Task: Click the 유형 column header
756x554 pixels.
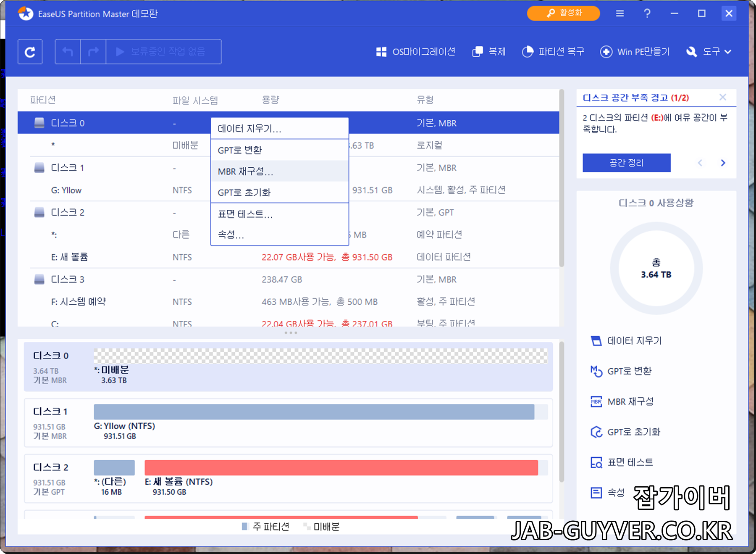Action: click(425, 100)
